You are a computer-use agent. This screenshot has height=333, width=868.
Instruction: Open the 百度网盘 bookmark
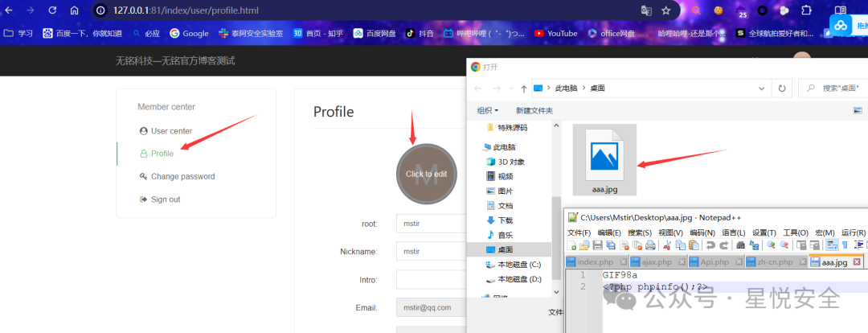pos(375,33)
